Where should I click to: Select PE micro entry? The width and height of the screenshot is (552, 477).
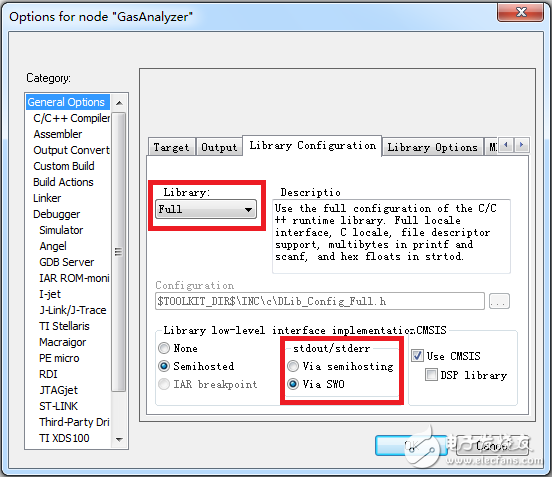click(59, 358)
